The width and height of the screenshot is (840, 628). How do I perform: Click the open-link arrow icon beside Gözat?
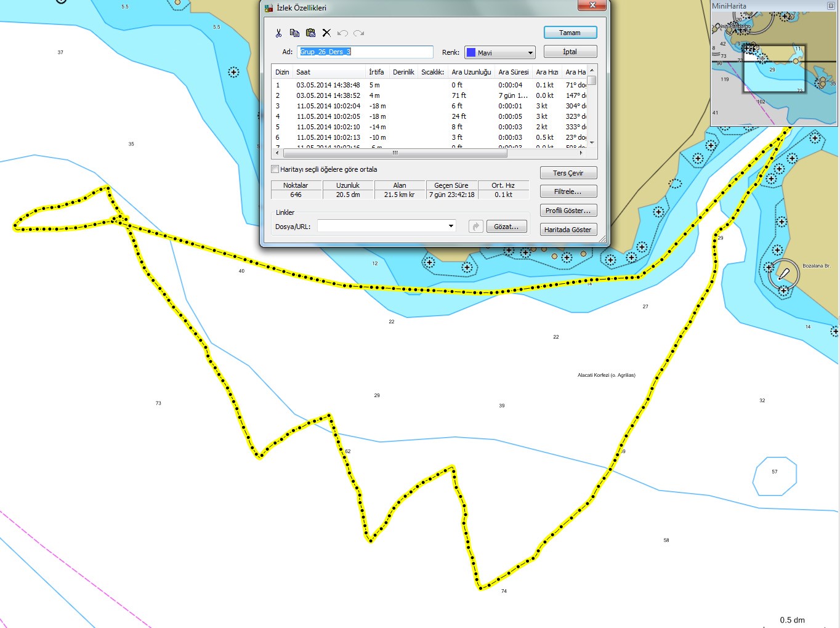point(475,227)
